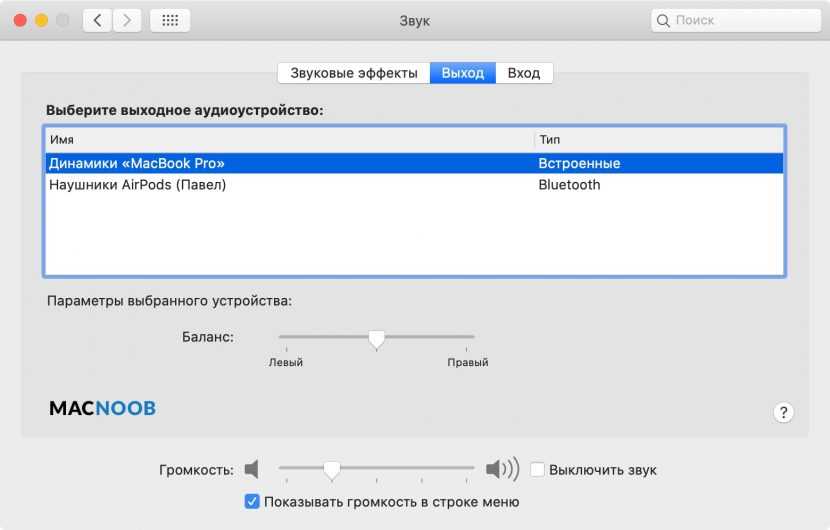Screen dimensions: 830x530
Task: Click the search magnifier icon
Action: point(665,20)
